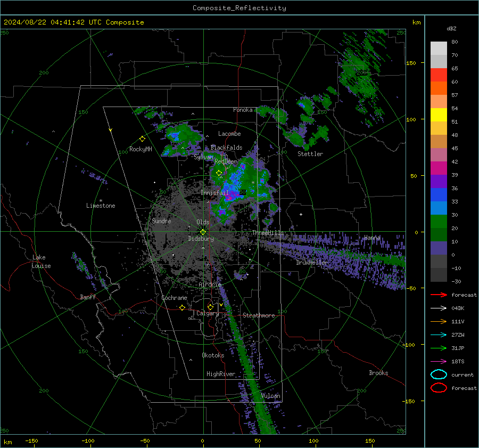Click the dBZ legend heading

coord(451,28)
